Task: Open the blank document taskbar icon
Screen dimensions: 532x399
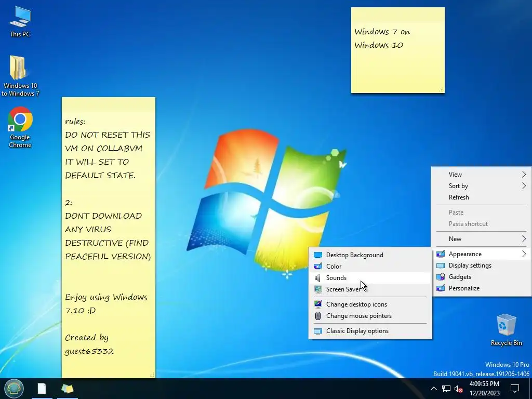Action: click(x=42, y=389)
